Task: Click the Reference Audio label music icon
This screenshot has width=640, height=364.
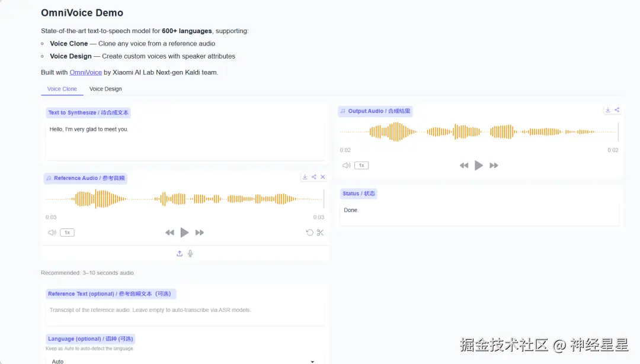Action: pyautogui.click(x=49, y=178)
